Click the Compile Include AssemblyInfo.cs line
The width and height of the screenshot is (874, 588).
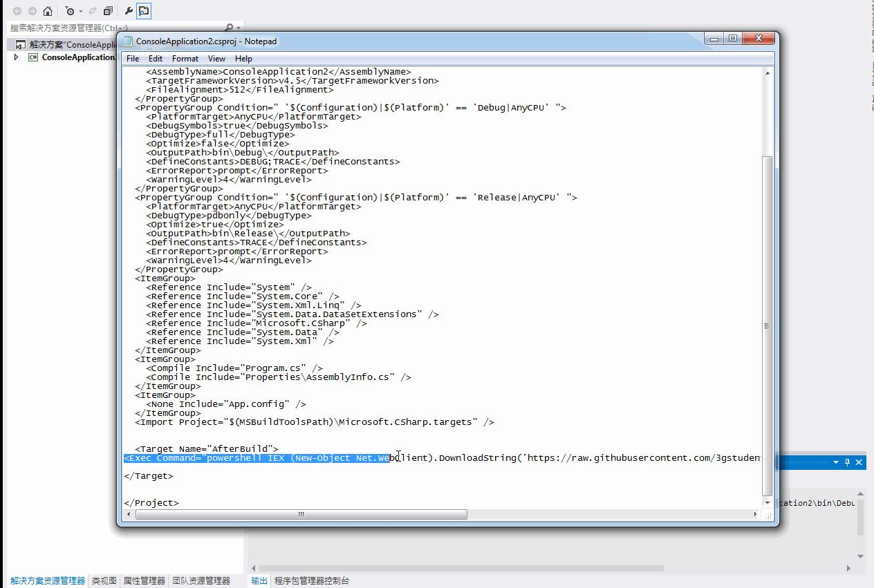(279, 377)
